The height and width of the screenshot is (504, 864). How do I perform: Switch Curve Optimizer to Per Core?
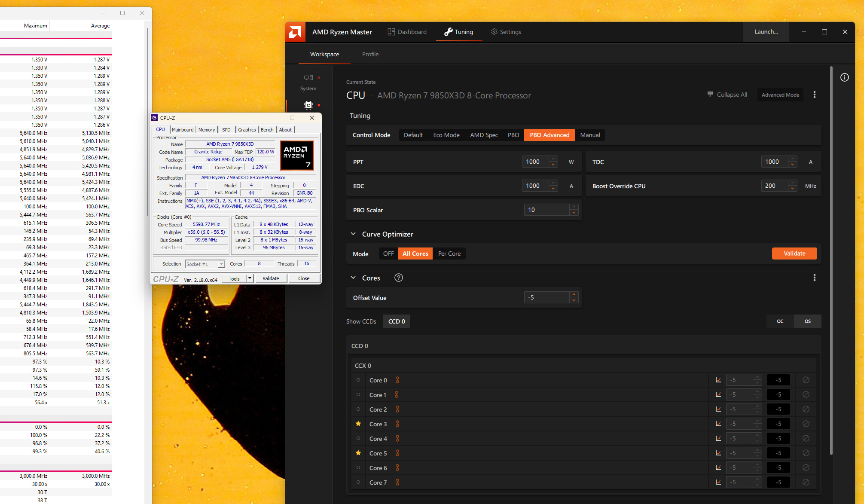449,254
